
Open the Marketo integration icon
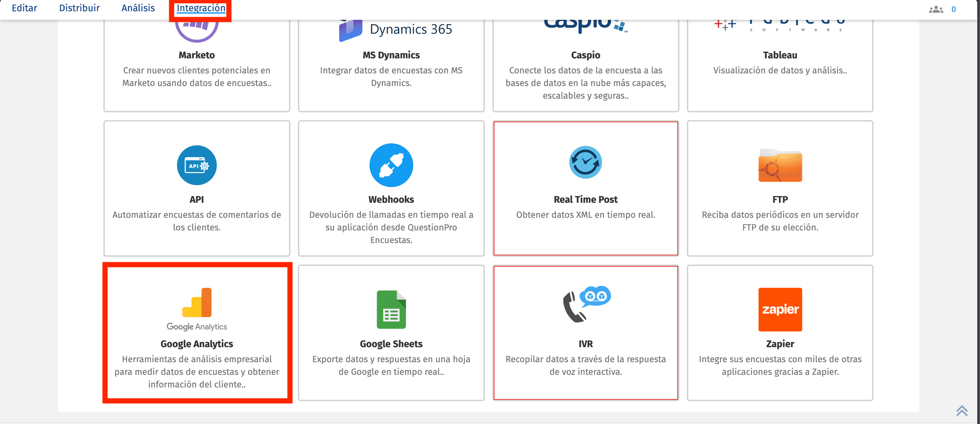pos(196,27)
